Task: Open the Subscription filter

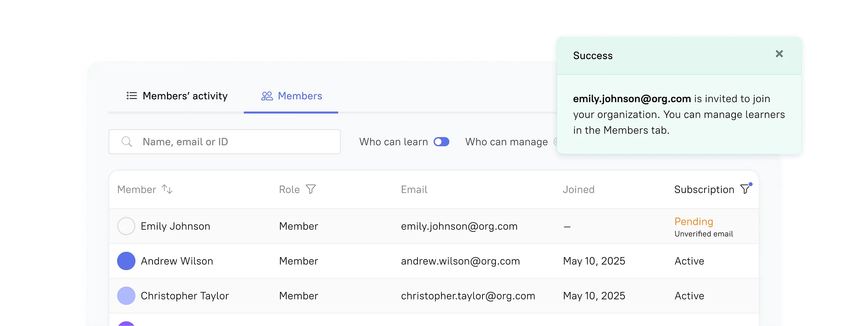Action: tap(746, 188)
